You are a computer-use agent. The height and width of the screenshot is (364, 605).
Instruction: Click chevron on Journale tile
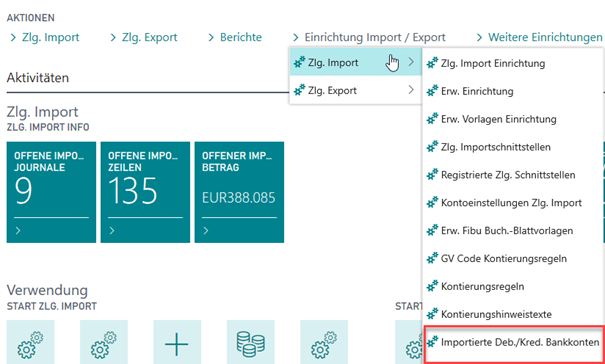pyautogui.click(x=18, y=231)
